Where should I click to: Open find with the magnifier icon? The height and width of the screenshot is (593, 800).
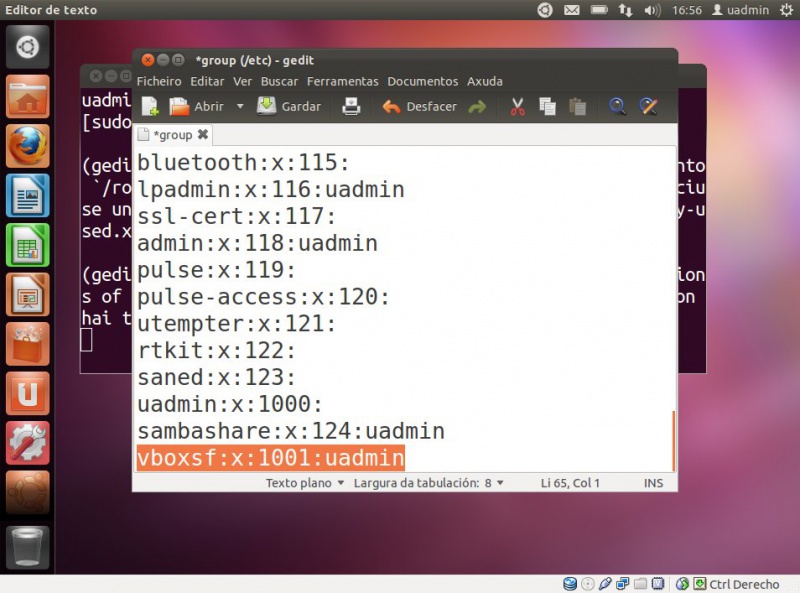click(617, 107)
